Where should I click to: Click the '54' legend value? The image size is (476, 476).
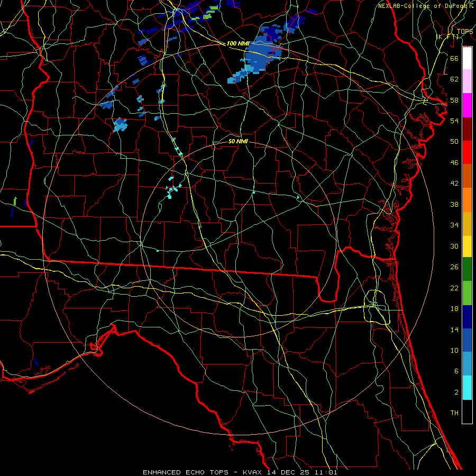click(x=454, y=121)
